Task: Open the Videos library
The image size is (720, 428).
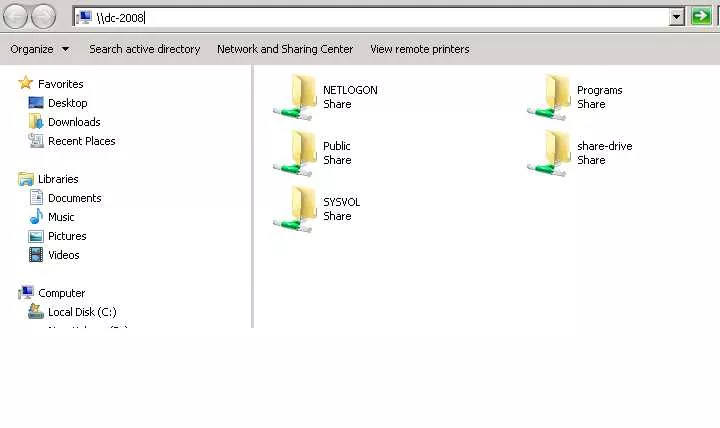Action: pyautogui.click(x=63, y=255)
